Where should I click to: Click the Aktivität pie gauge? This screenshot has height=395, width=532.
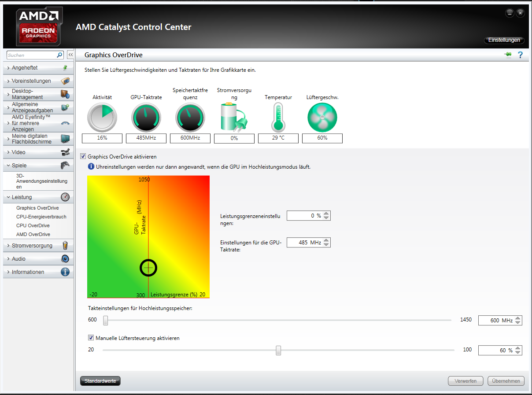pos(102,118)
